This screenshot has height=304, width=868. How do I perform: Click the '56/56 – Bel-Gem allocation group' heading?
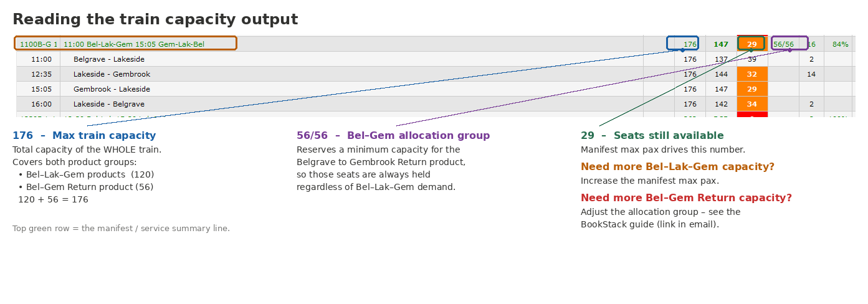[393, 136]
